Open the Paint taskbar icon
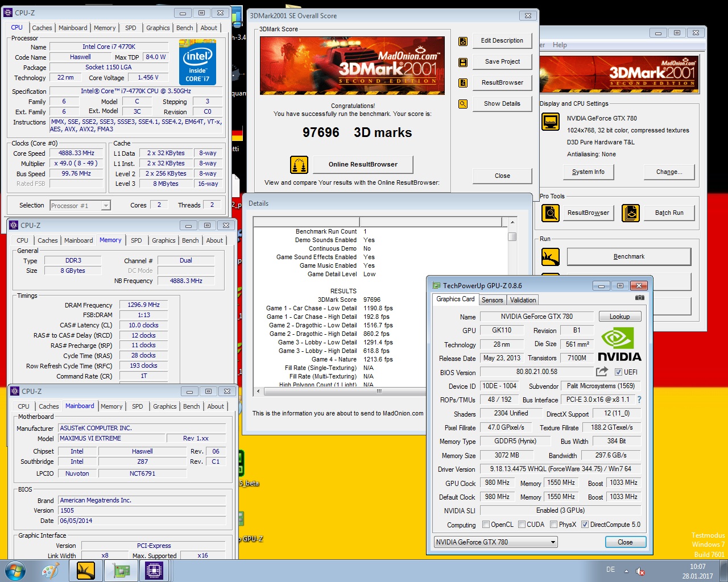Image resolution: width=728 pixels, height=582 pixels. tap(51, 571)
